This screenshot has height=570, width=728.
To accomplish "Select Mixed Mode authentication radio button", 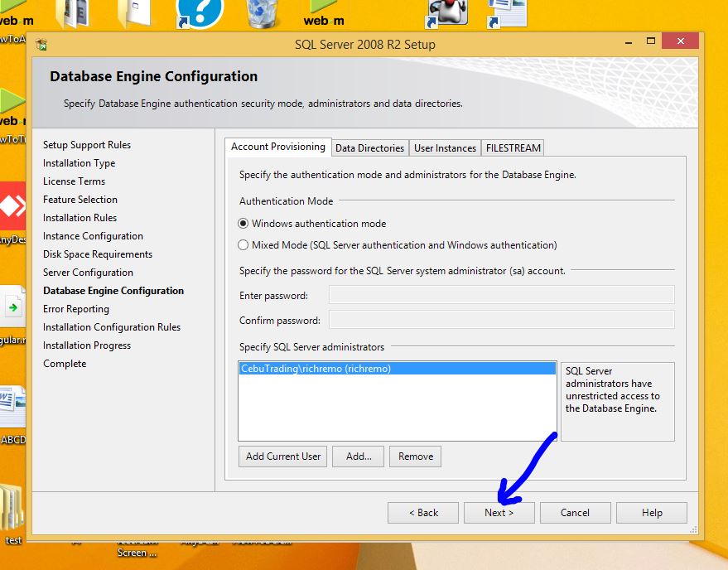I will point(243,245).
